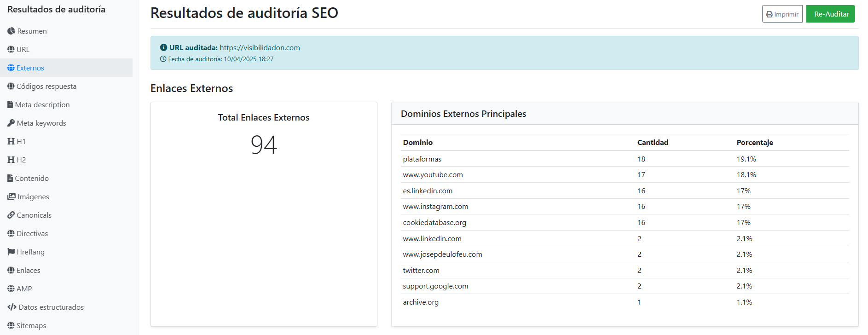The height and width of the screenshot is (335, 868).
Task: Open Códigos respuesta section
Action: (66, 86)
